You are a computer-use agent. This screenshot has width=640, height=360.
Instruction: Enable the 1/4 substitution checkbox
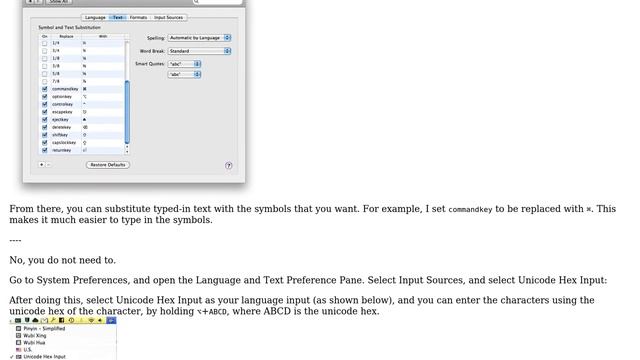(44, 43)
